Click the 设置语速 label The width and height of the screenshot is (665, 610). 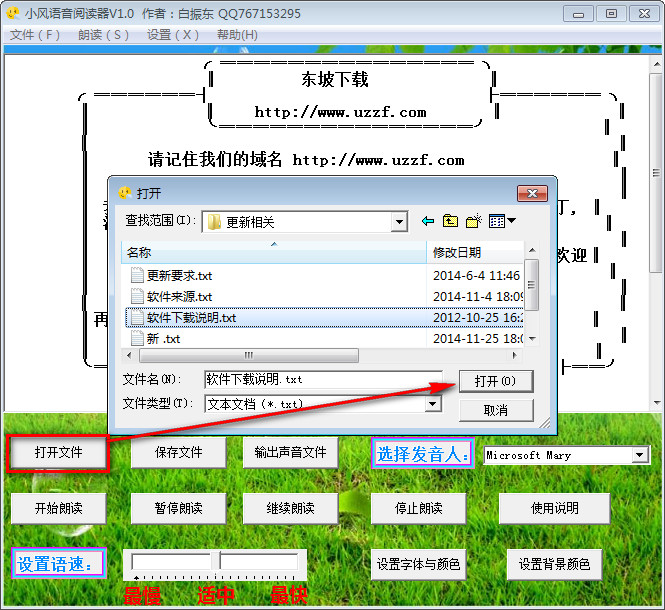59,563
